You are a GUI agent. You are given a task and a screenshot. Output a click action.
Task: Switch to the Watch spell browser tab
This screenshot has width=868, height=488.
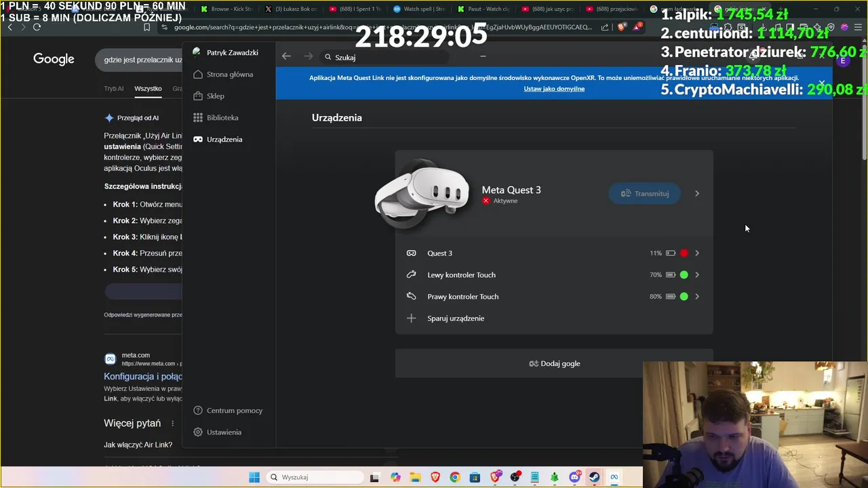418,9
